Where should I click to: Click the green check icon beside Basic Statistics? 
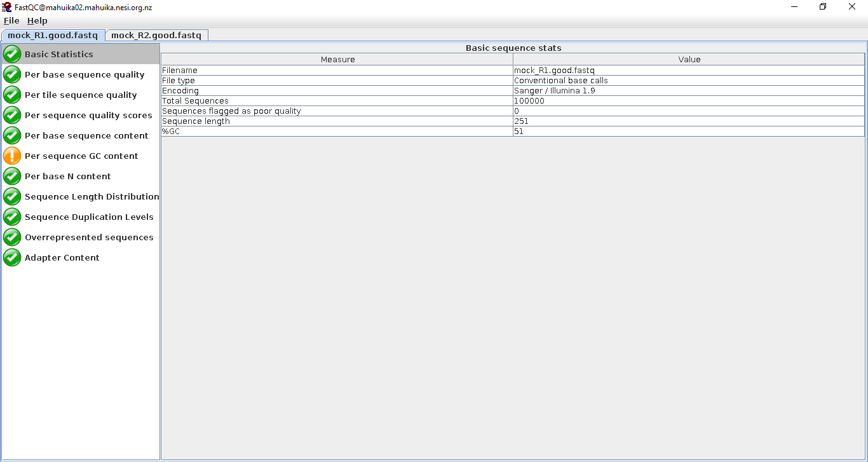click(x=12, y=54)
